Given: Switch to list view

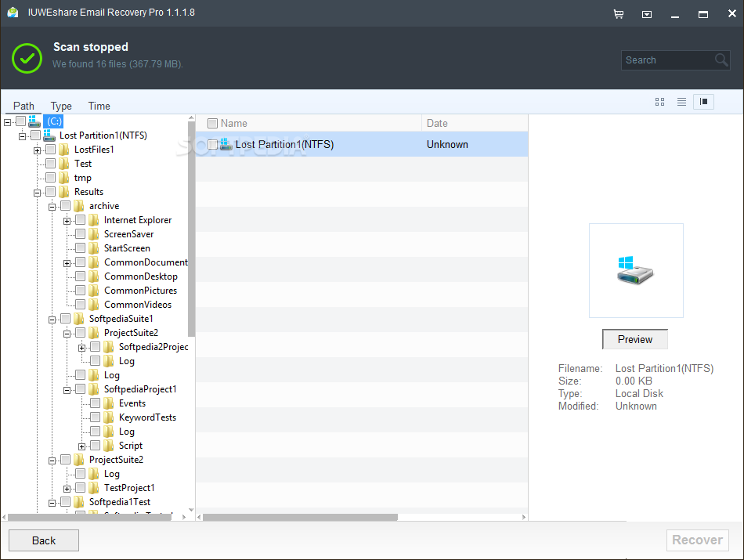Looking at the screenshot, I should point(681,102).
